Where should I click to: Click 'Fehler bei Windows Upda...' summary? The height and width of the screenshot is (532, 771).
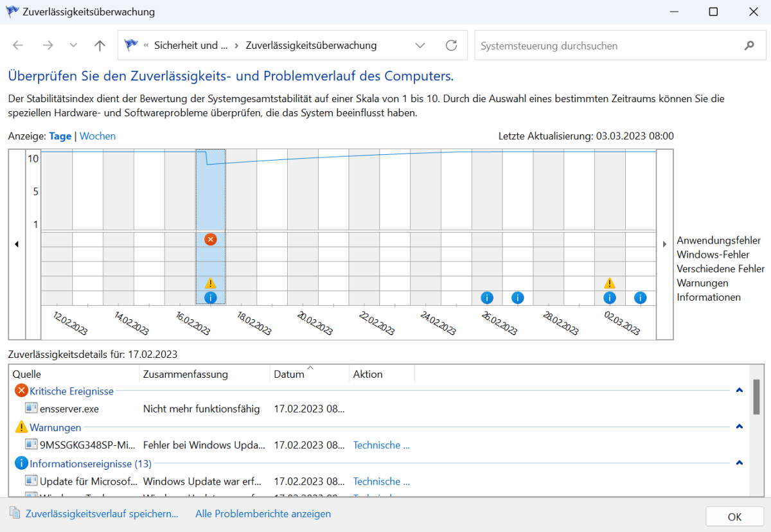pyautogui.click(x=204, y=445)
